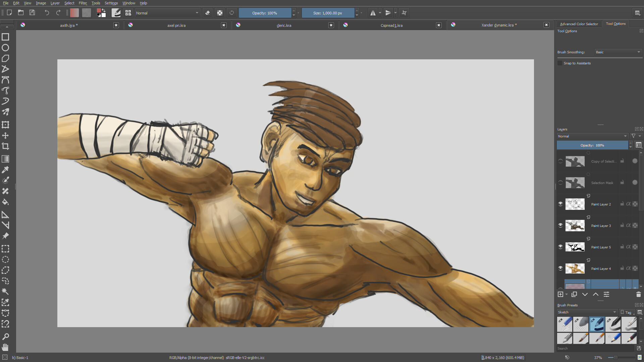The image size is (644, 362).
Task: Open Brush Smoothing dropdown
Action: [618, 52]
